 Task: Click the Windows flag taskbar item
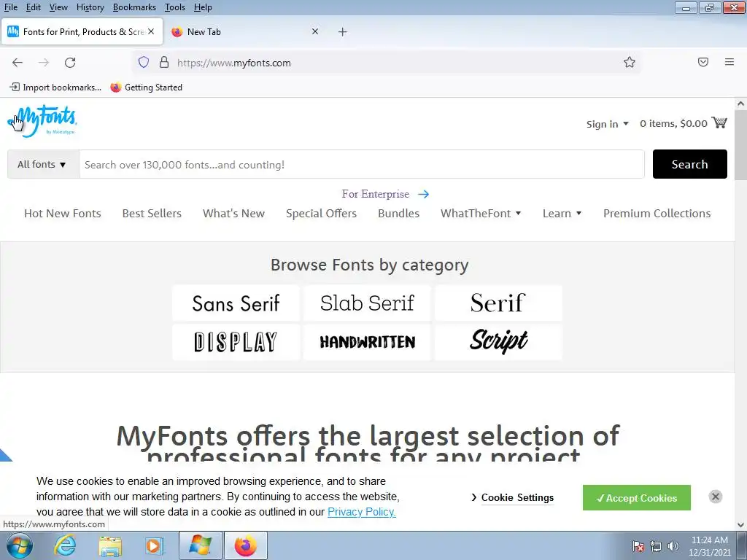click(x=200, y=545)
